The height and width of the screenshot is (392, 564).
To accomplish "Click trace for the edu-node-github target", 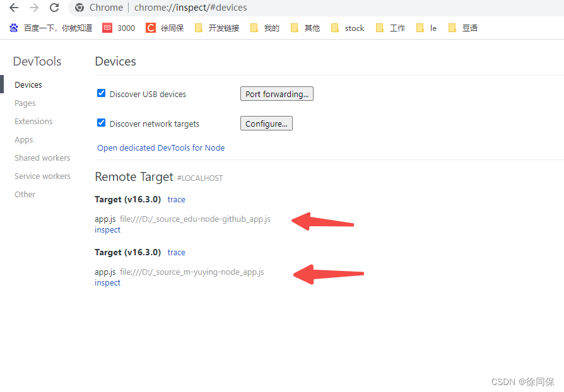I will pyautogui.click(x=176, y=200).
